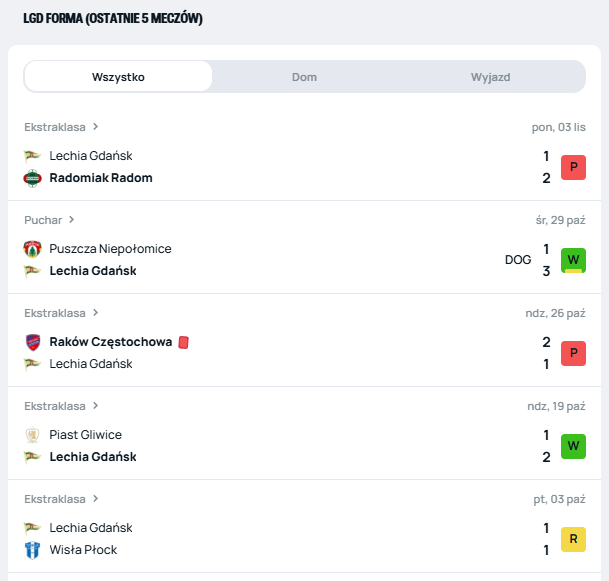
Task: Click the Piast Gliwice team logo
Action: click(x=32, y=435)
